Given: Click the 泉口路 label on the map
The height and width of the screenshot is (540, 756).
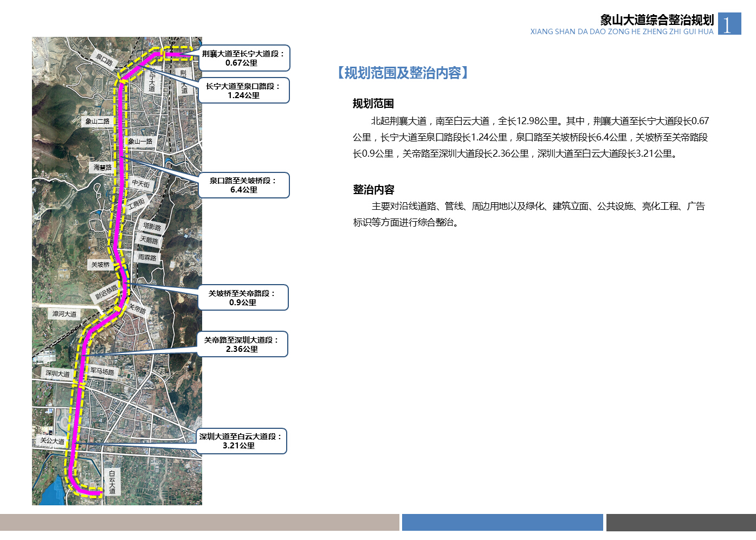Looking at the screenshot, I should [x=104, y=59].
